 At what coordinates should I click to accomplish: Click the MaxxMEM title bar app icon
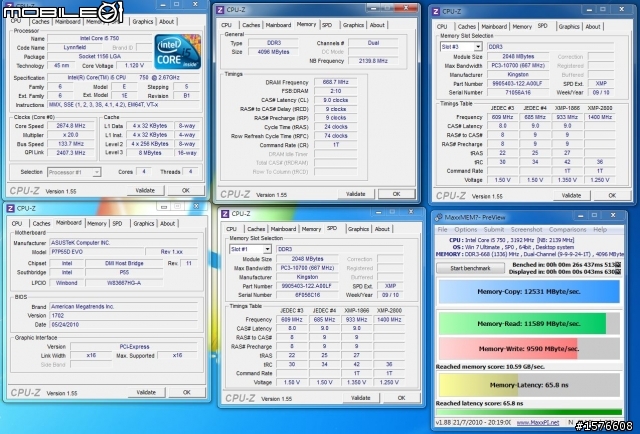tap(439, 217)
